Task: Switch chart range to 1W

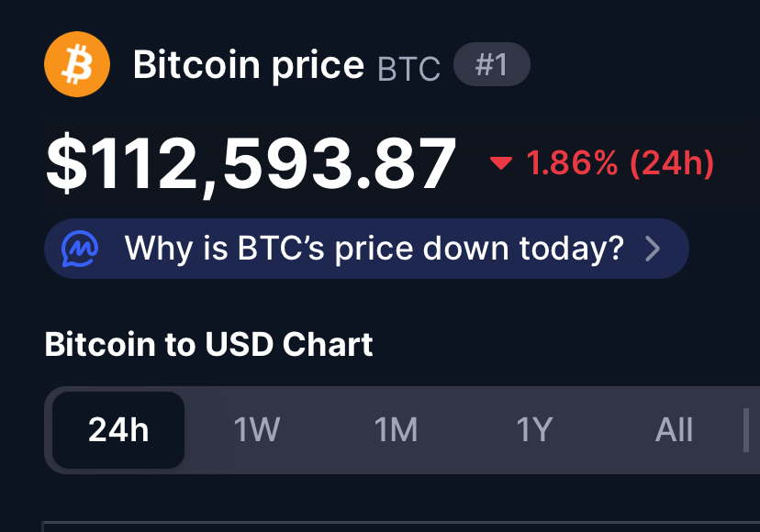Action: click(257, 429)
